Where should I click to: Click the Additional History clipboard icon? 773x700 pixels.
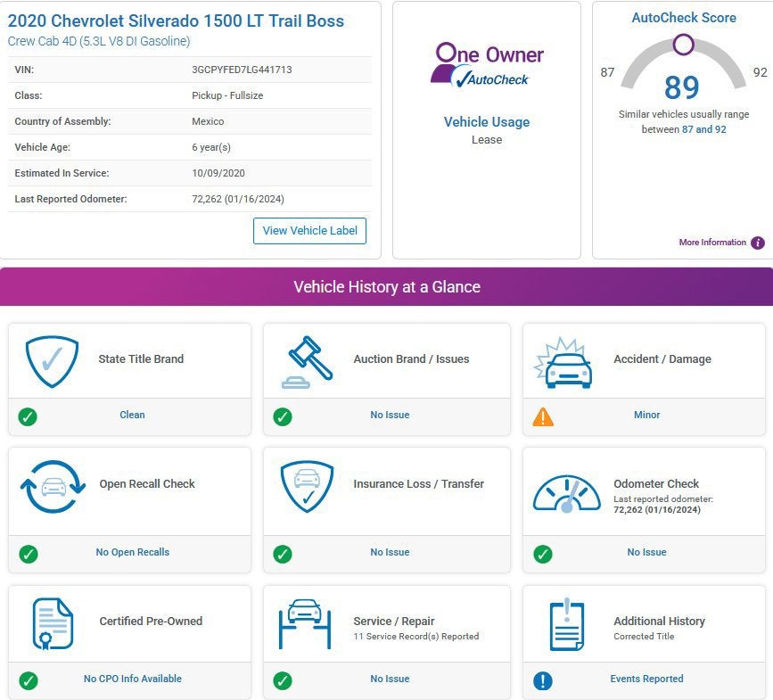567,624
